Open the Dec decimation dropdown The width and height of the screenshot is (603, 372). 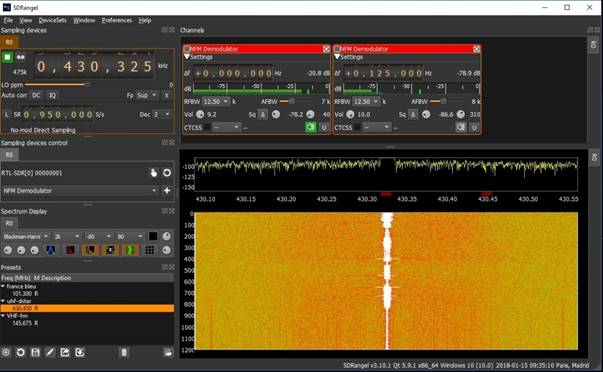[x=162, y=114]
